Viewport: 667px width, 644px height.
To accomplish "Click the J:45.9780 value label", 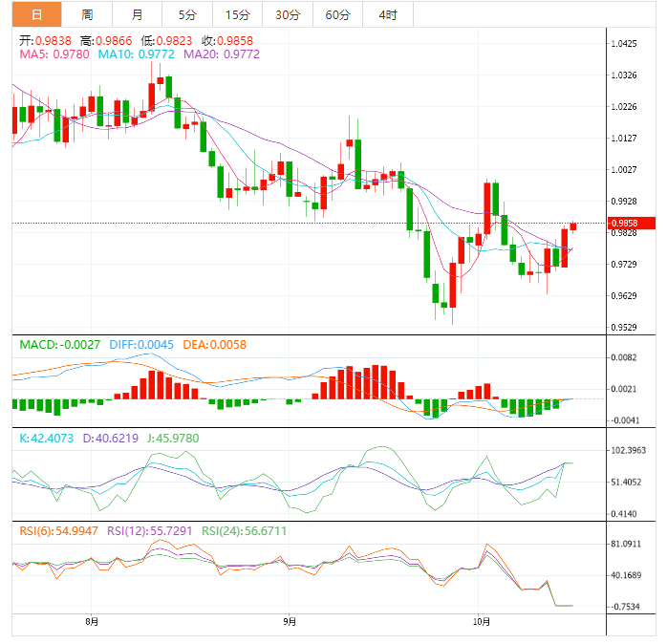I will [x=173, y=439].
